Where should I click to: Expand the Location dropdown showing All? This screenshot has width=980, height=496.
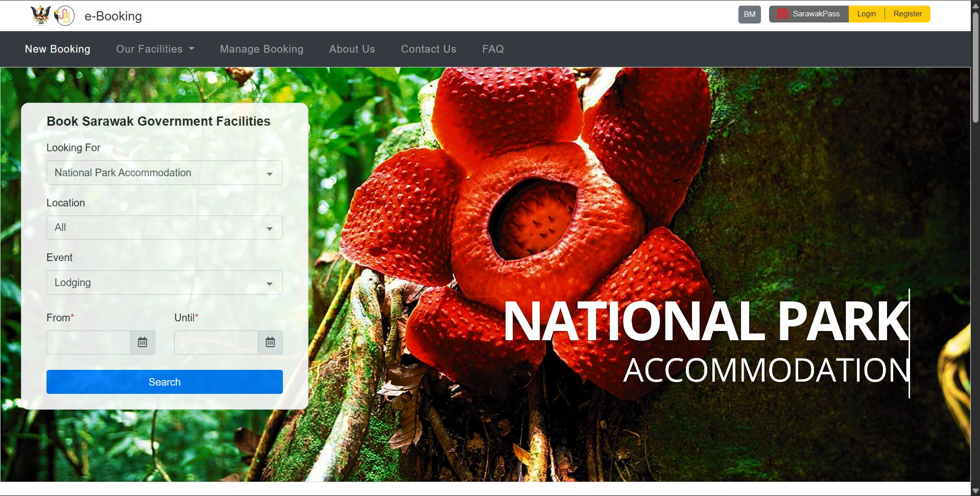coord(164,227)
